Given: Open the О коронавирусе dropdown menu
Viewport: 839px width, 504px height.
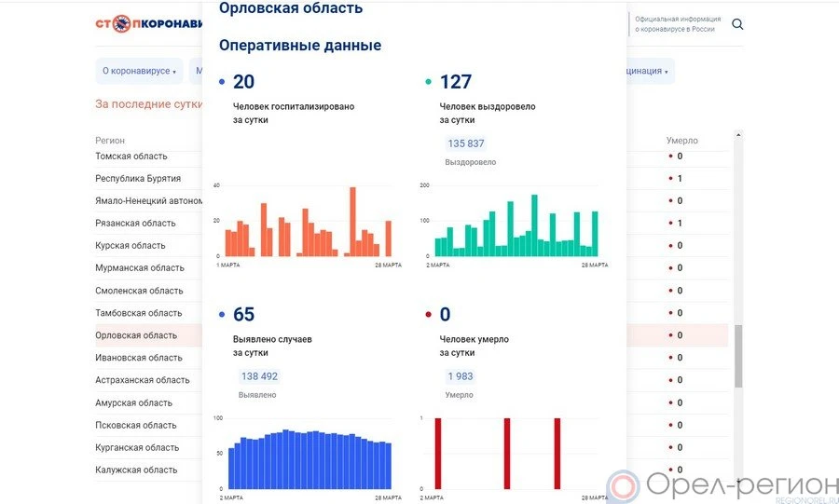Looking at the screenshot, I should (139, 71).
